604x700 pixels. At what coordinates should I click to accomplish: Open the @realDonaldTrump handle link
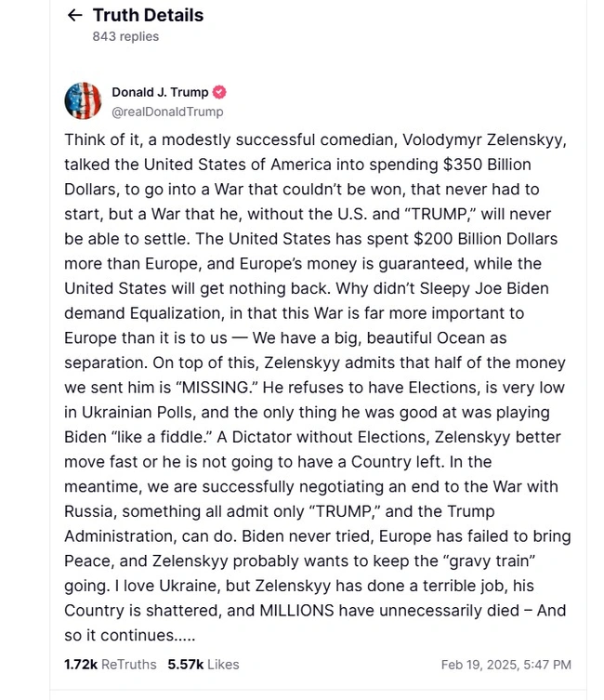(x=167, y=112)
